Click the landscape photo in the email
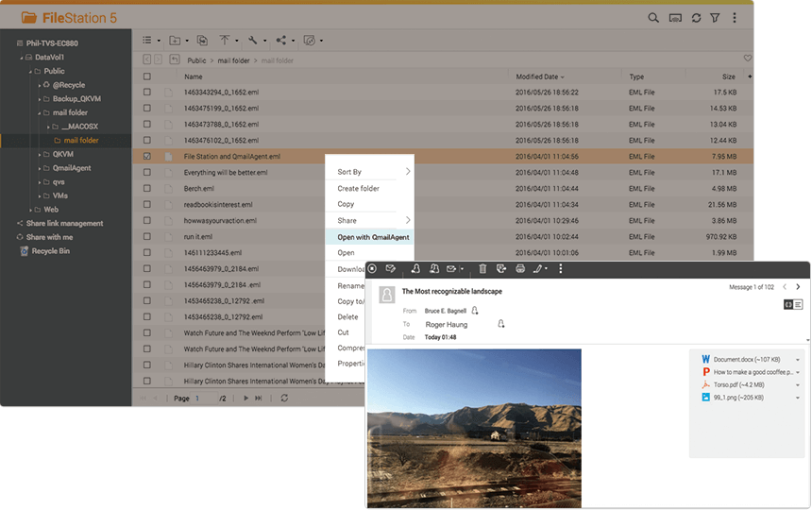Viewport: 812px width, 510px height. pyautogui.click(x=473, y=428)
